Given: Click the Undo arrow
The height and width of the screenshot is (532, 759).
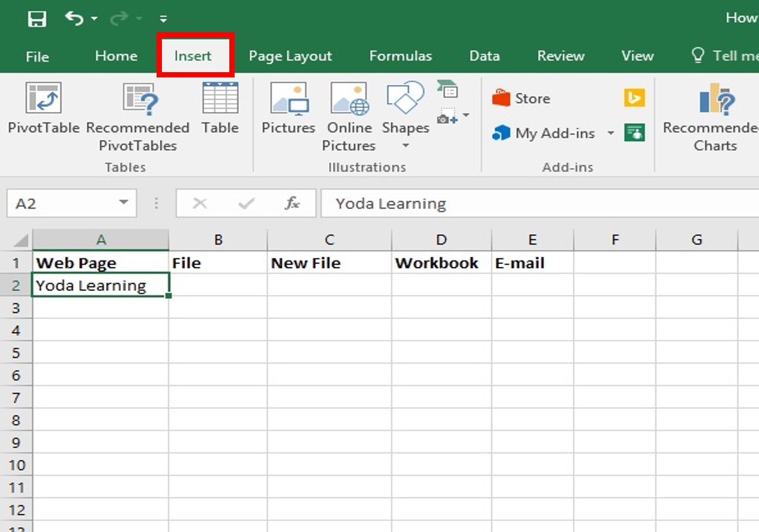Looking at the screenshot, I should (x=74, y=18).
